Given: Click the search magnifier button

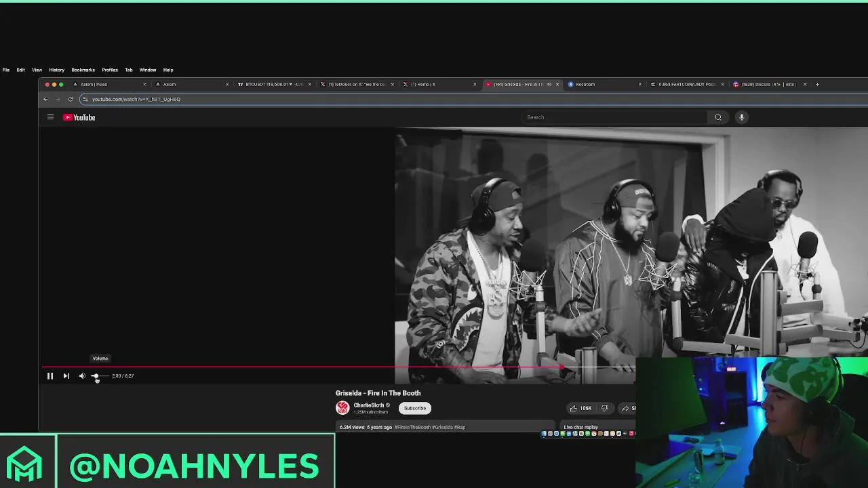Looking at the screenshot, I should [718, 117].
